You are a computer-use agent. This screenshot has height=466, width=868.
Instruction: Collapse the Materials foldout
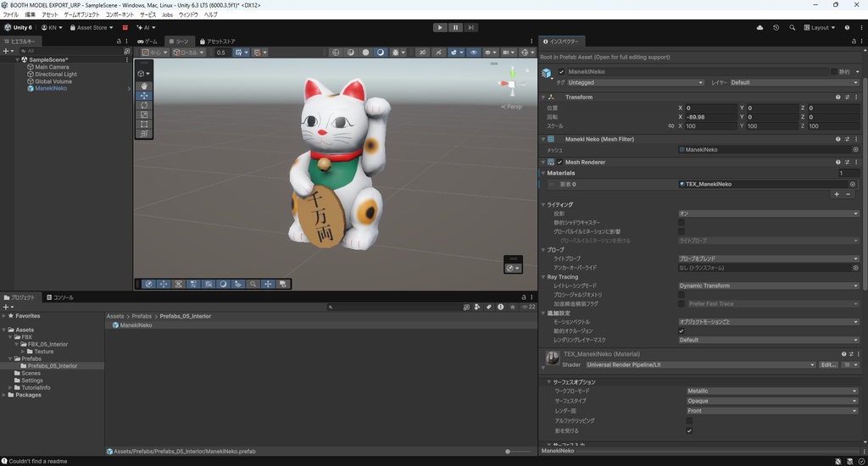click(543, 173)
